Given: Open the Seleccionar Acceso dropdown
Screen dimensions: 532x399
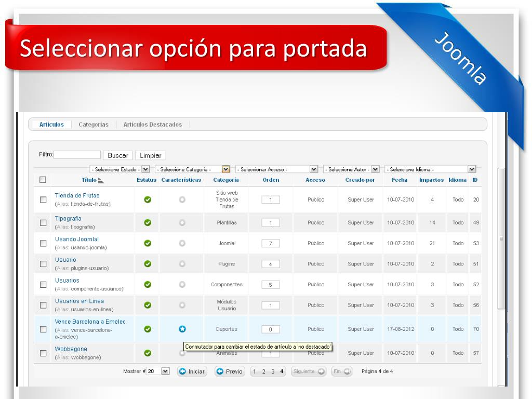Looking at the screenshot, I should click(276, 169).
